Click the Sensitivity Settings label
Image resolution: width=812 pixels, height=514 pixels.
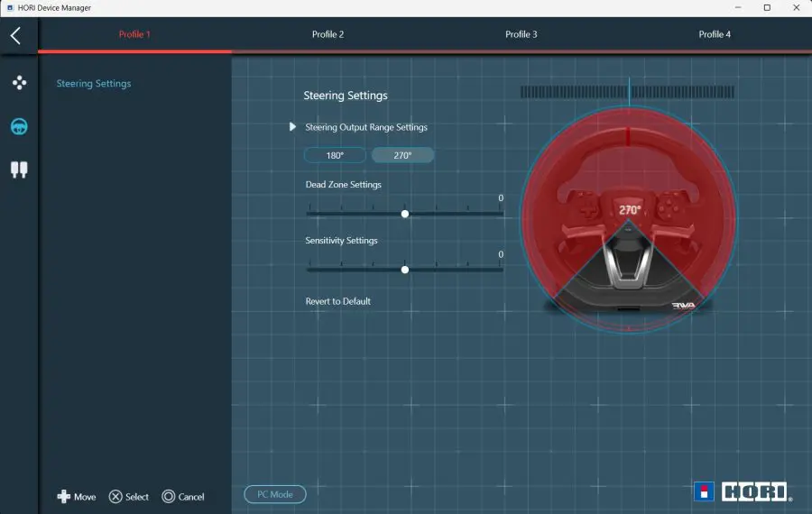click(x=341, y=240)
